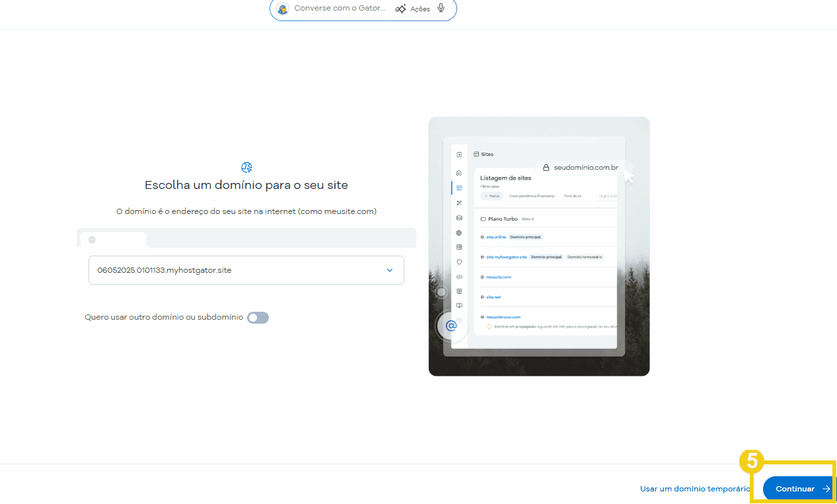Click the envelope icon in the preview sidebar
This screenshot has height=504, width=837.
point(458,217)
